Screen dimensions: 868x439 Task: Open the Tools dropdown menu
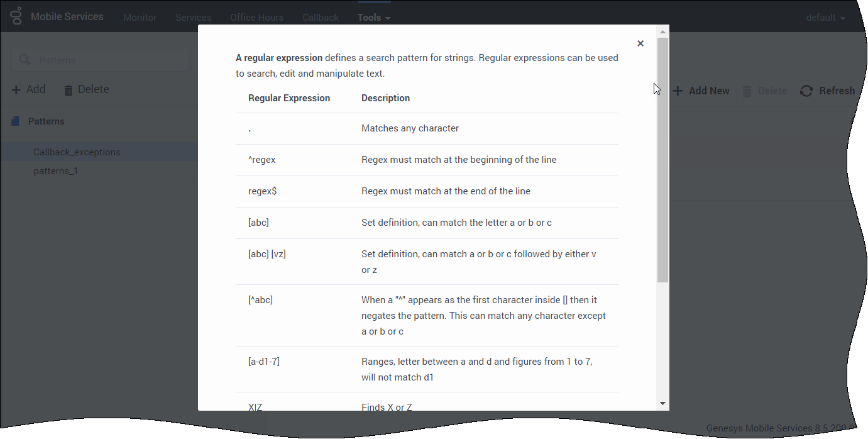tap(374, 18)
